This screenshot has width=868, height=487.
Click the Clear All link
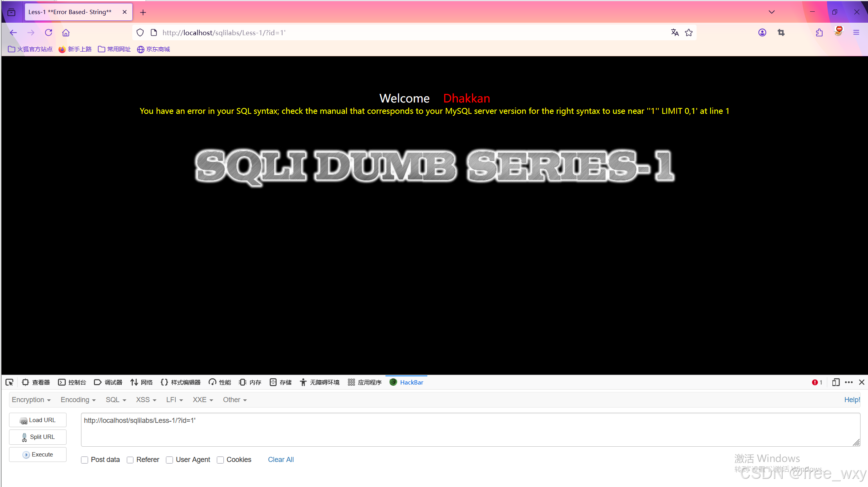tap(281, 460)
